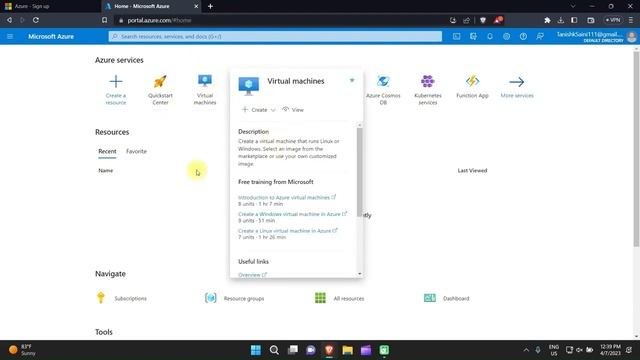Image resolution: width=640 pixels, height=360 pixels.
Task: Open Cloud Shell from the header
Action: coord(456,36)
